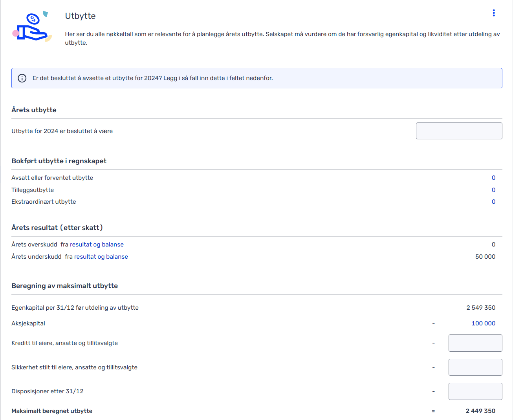Screen dimensions: 513x420
Task: Click the Kreditt til eiere input field
Action: [x=475, y=343]
